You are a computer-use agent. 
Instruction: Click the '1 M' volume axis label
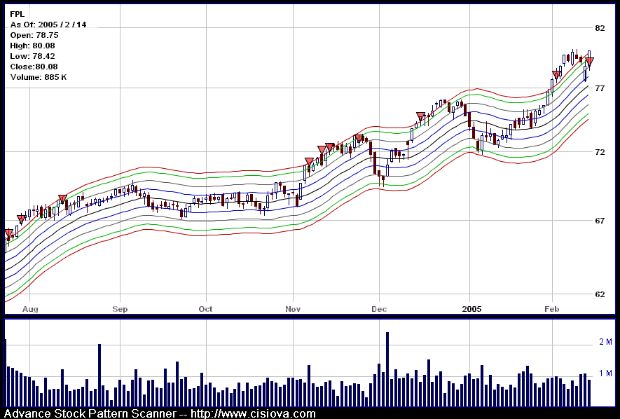605,373
